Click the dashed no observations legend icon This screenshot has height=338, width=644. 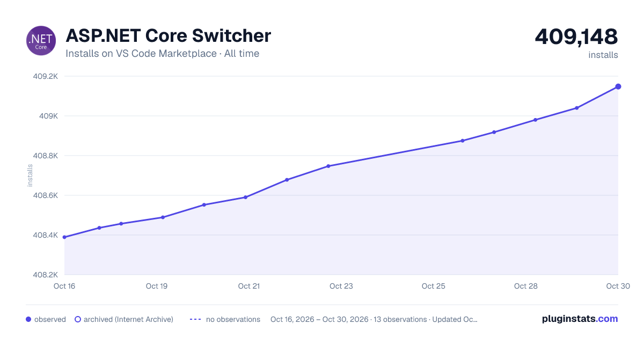click(195, 319)
